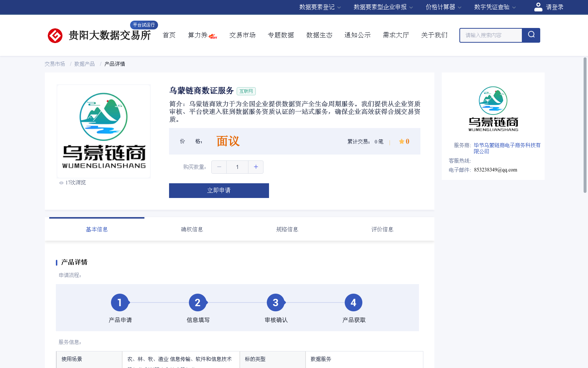Click the 平台试运行 badge
588x368 pixels.
pos(144,25)
